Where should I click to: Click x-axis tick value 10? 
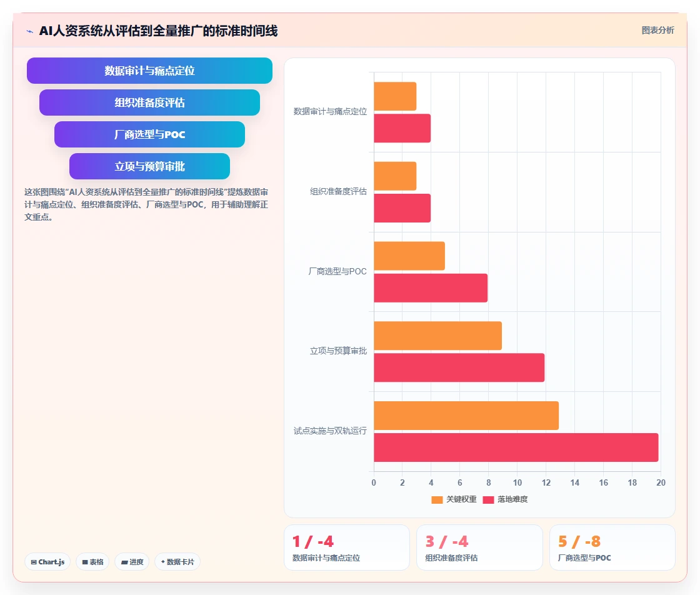(517, 483)
